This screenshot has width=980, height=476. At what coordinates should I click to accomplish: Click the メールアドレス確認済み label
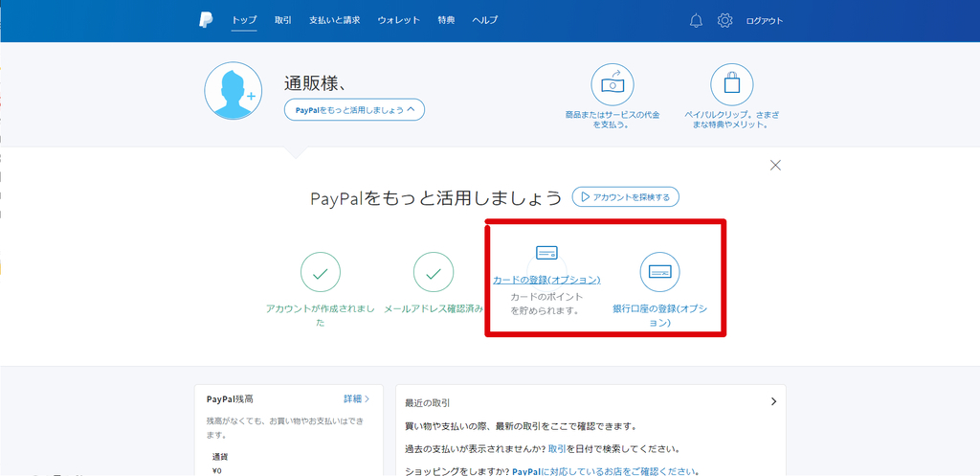(x=434, y=309)
